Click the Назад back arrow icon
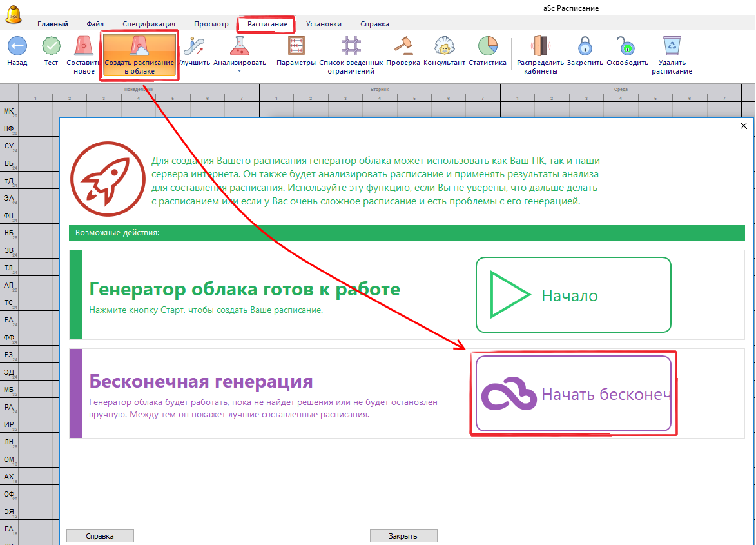The height and width of the screenshot is (545, 756). pyautogui.click(x=17, y=47)
